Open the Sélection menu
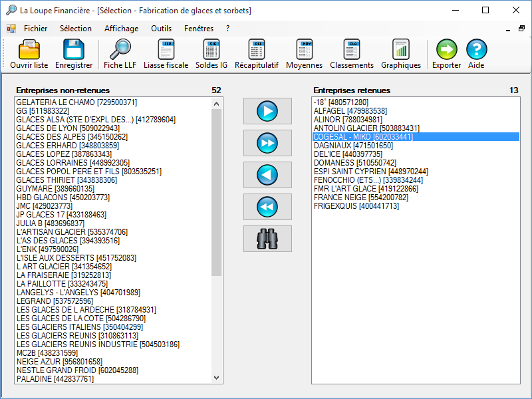Image resolution: width=532 pixels, height=399 pixels. (x=76, y=29)
